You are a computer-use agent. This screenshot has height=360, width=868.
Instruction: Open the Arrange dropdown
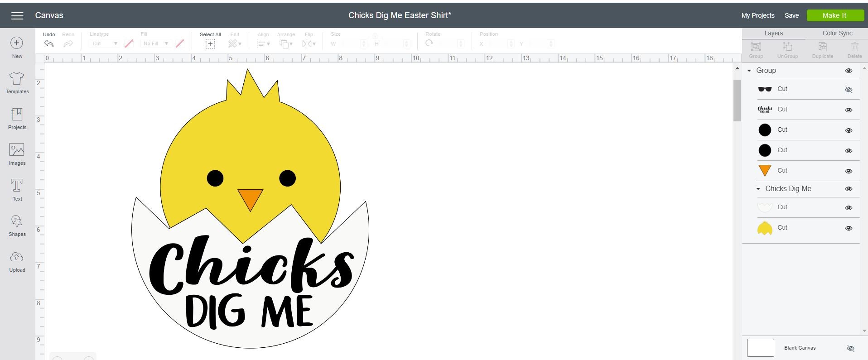pos(286,43)
